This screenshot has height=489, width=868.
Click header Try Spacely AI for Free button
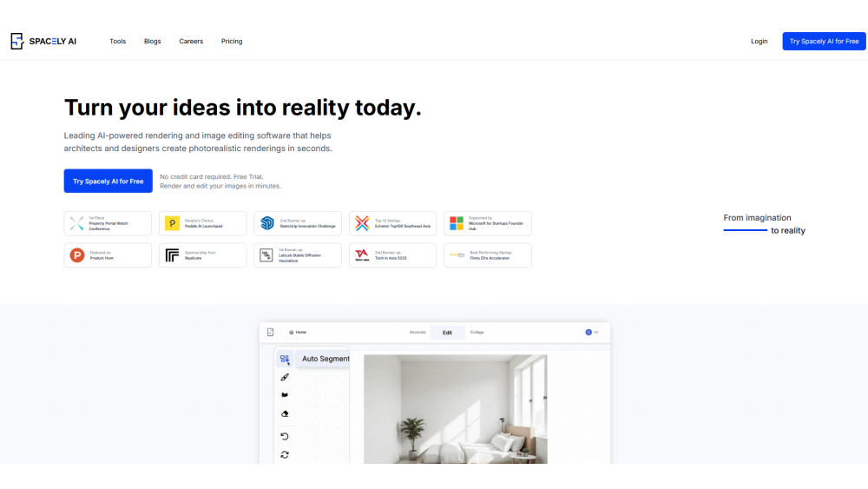pyautogui.click(x=824, y=41)
